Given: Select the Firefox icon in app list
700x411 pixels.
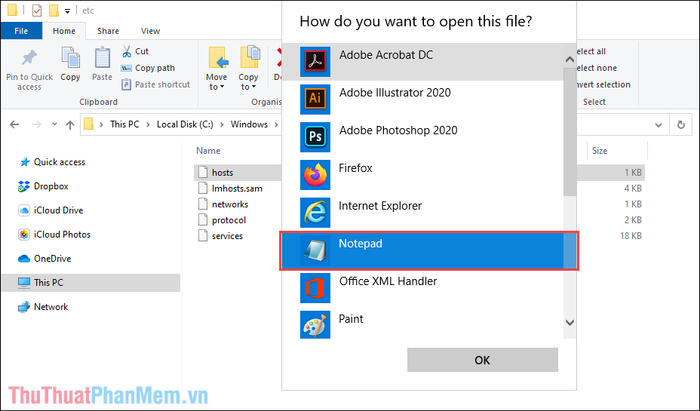Looking at the screenshot, I should pyautogui.click(x=315, y=174).
